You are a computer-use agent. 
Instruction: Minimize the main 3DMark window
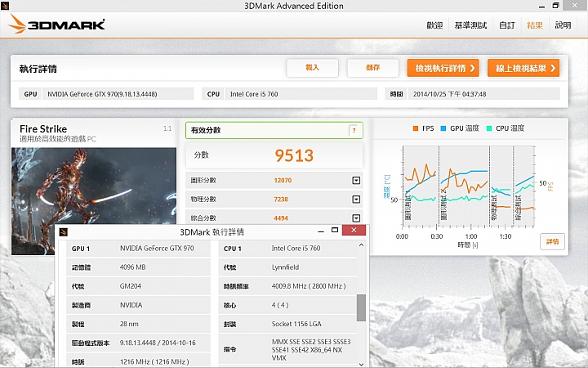(x=542, y=6)
